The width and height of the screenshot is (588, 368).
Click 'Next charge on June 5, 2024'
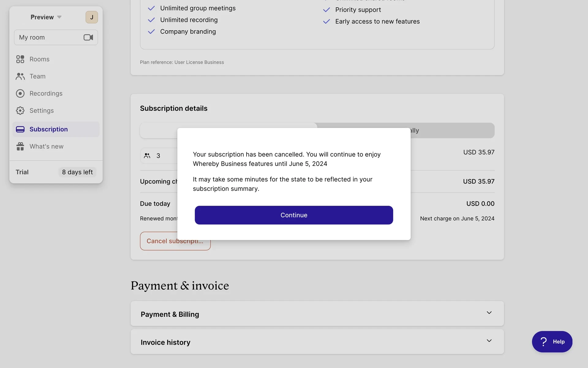click(x=457, y=219)
